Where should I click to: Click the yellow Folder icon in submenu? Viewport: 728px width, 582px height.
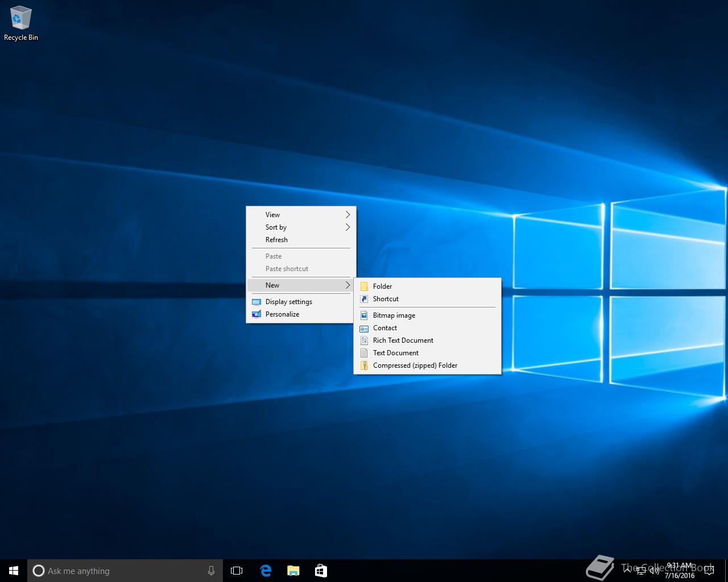point(364,286)
